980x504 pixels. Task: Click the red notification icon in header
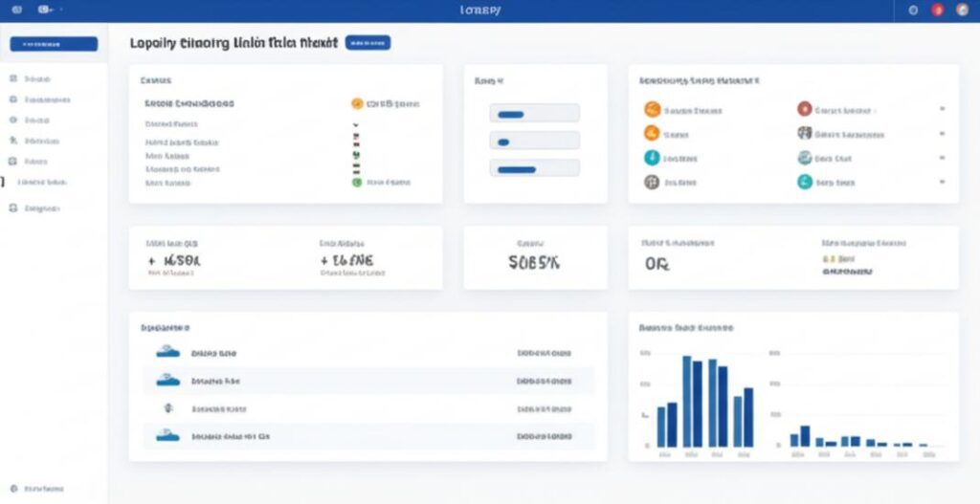click(938, 10)
